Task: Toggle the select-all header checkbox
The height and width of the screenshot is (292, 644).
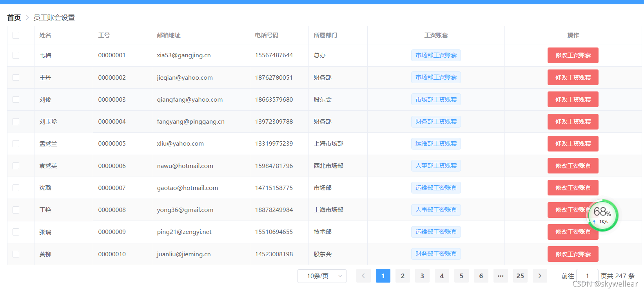Action: 16,35
